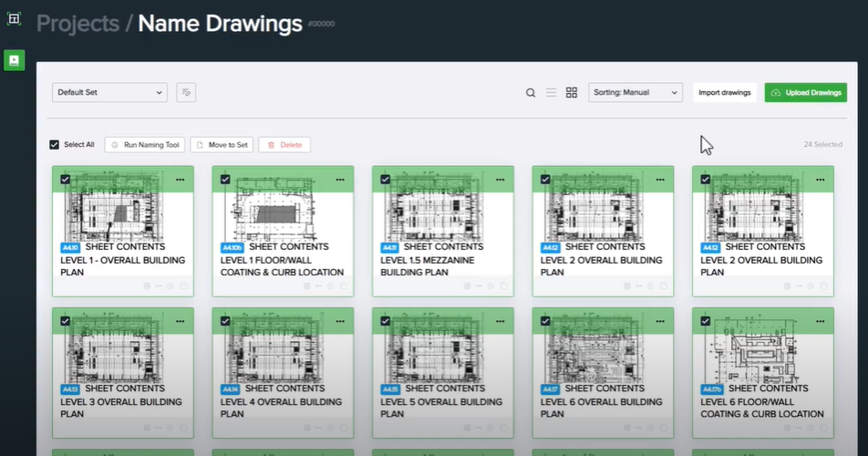Open three-dot menu on Level 4 Overall Building Plan card

click(340, 321)
